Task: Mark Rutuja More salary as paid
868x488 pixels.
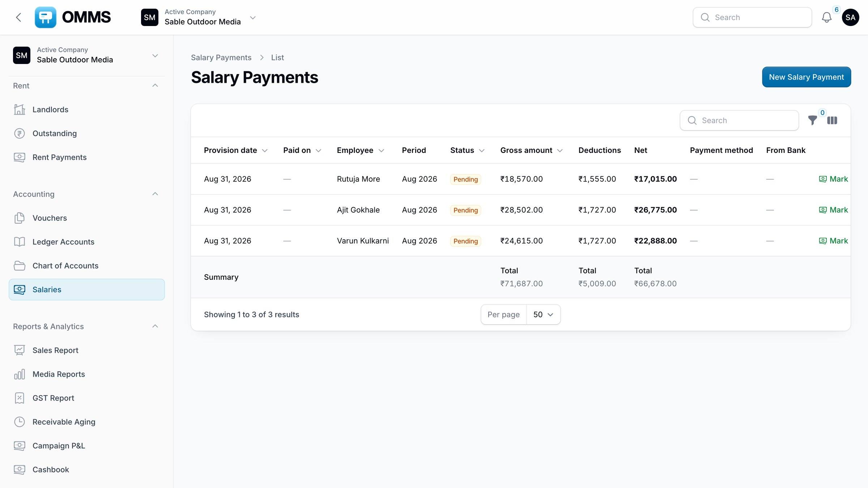Action: pos(833,179)
